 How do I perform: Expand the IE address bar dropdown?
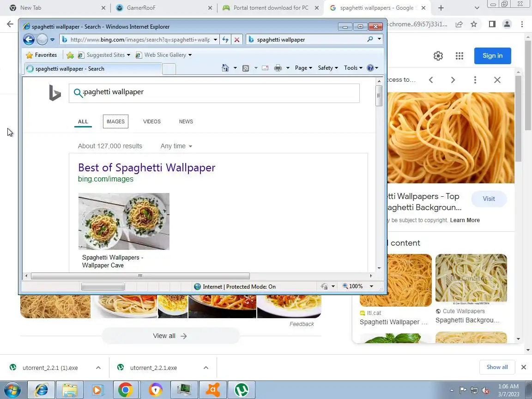click(x=215, y=40)
